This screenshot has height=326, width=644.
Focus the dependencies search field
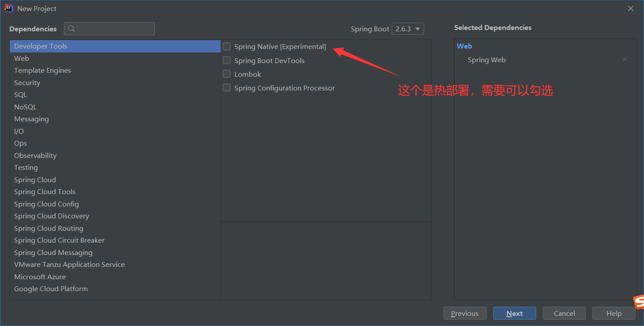click(109, 29)
